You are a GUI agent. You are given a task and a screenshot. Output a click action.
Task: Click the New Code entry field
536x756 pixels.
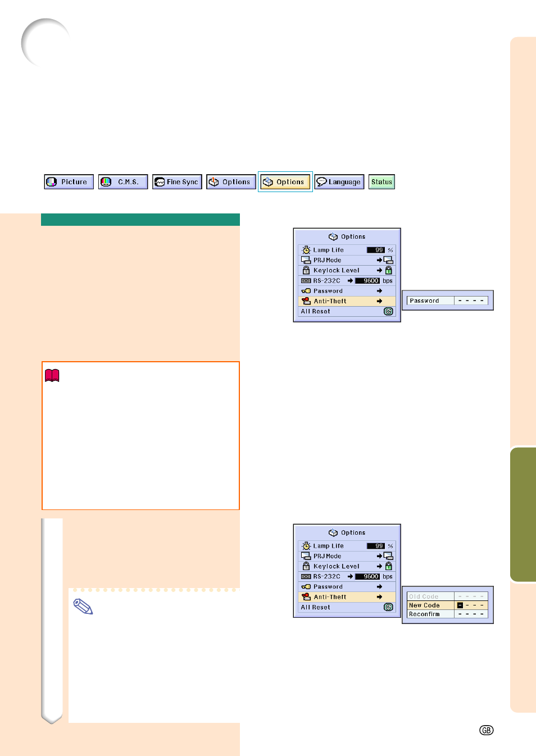coord(471,605)
